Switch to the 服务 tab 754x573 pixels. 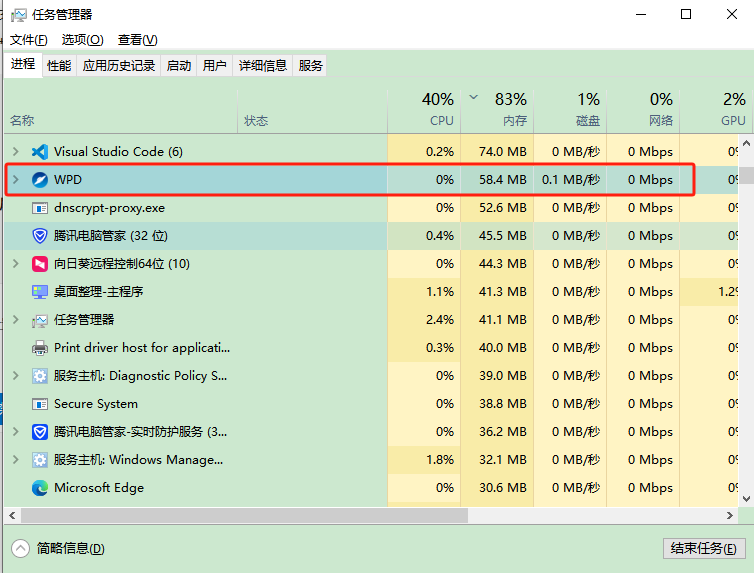click(x=310, y=65)
